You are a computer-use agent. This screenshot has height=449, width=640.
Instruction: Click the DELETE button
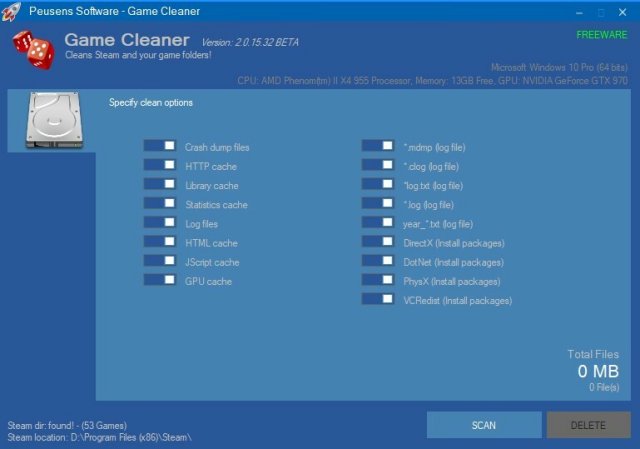588,425
